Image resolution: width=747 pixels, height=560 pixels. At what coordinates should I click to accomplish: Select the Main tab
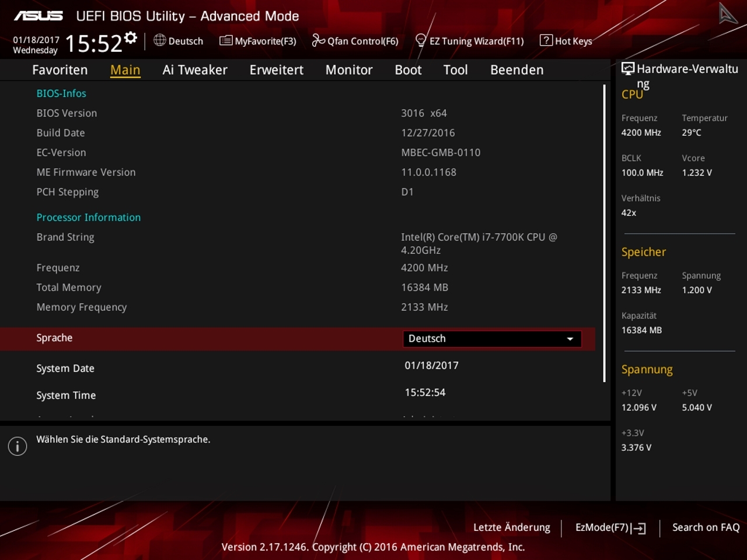(x=125, y=70)
